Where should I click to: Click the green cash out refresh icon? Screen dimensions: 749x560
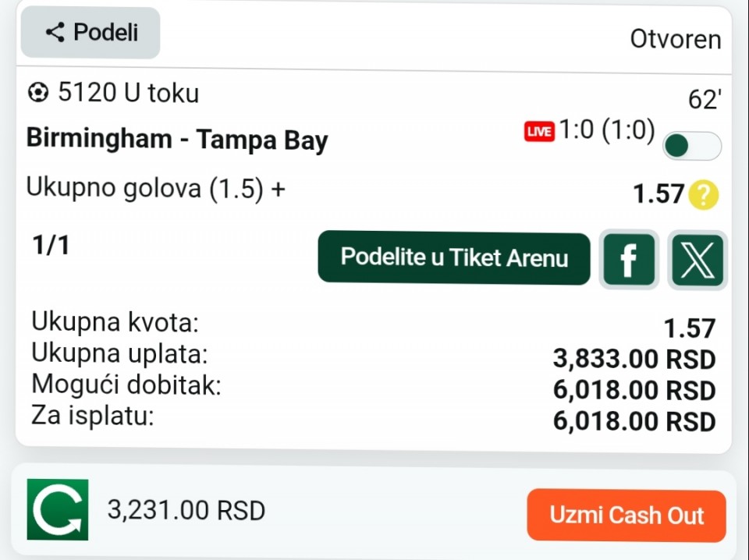[x=58, y=509]
